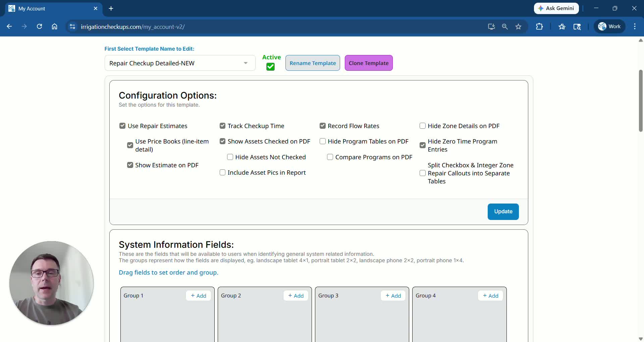This screenshot has width=644, height=342.
Task: Close the My Account tab
Action: coord(96,8)
